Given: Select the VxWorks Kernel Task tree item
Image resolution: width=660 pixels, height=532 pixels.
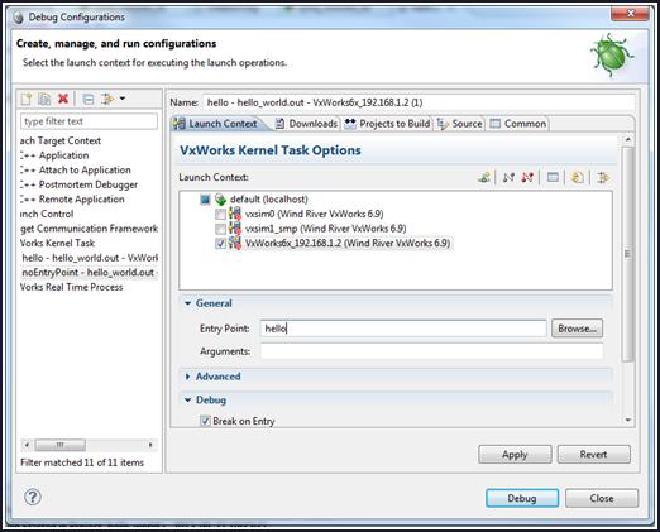Looking at the screenshot, I should pos(57,243).
